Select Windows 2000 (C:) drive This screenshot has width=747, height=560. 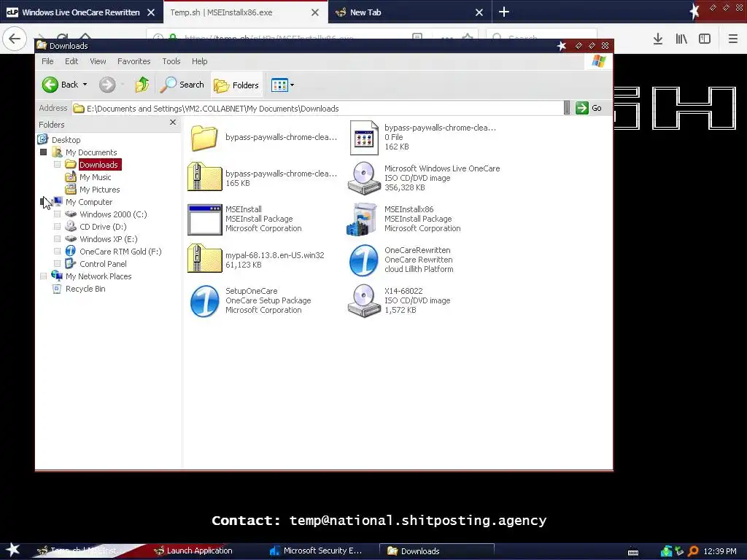coord(113,214)
